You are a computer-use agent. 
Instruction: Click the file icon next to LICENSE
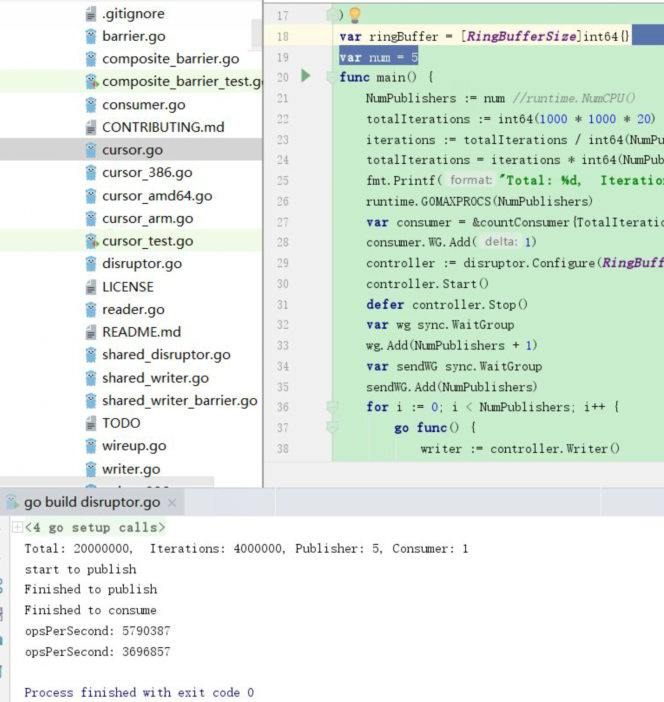coord(91,287)
